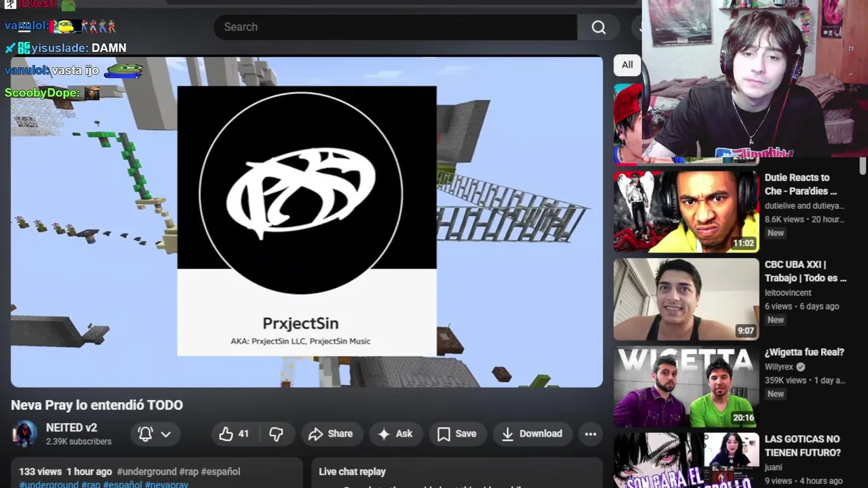The width and height of the screenshot is (868, 488).
Task: Like the video with 41 likes
Action: (234, 434)
